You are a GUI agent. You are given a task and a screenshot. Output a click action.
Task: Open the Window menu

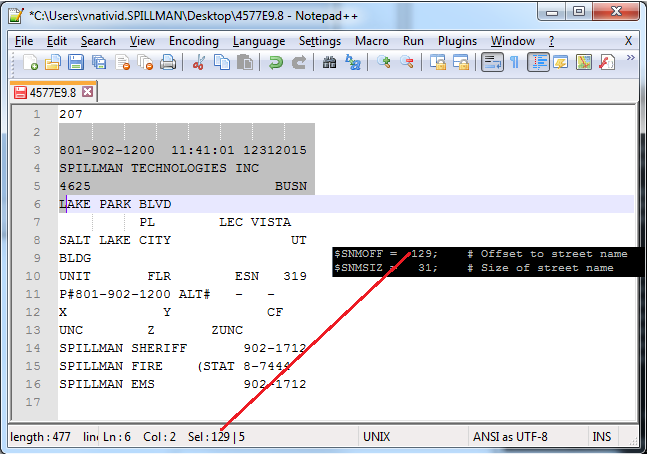tap(512, 41)
